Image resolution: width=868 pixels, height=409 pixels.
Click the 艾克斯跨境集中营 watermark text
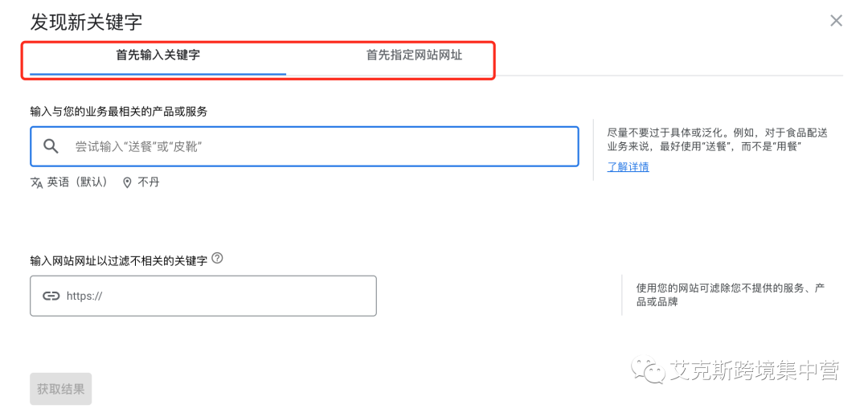pos(755,370)
